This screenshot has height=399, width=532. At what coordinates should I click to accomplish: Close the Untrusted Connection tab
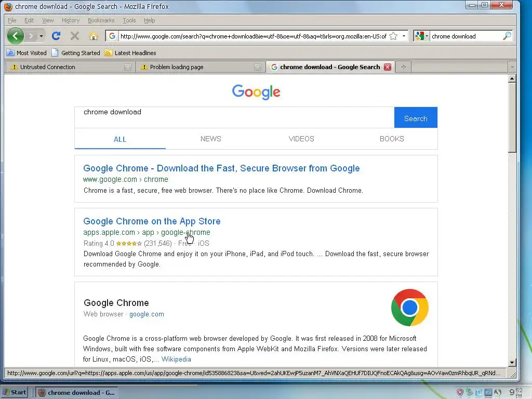128,67
